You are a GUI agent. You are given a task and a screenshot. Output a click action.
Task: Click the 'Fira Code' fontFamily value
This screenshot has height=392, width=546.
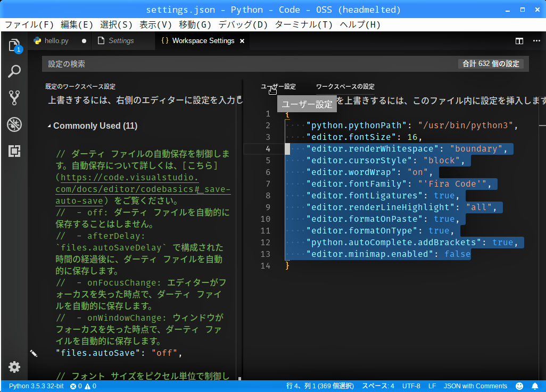tap(452, 184)
